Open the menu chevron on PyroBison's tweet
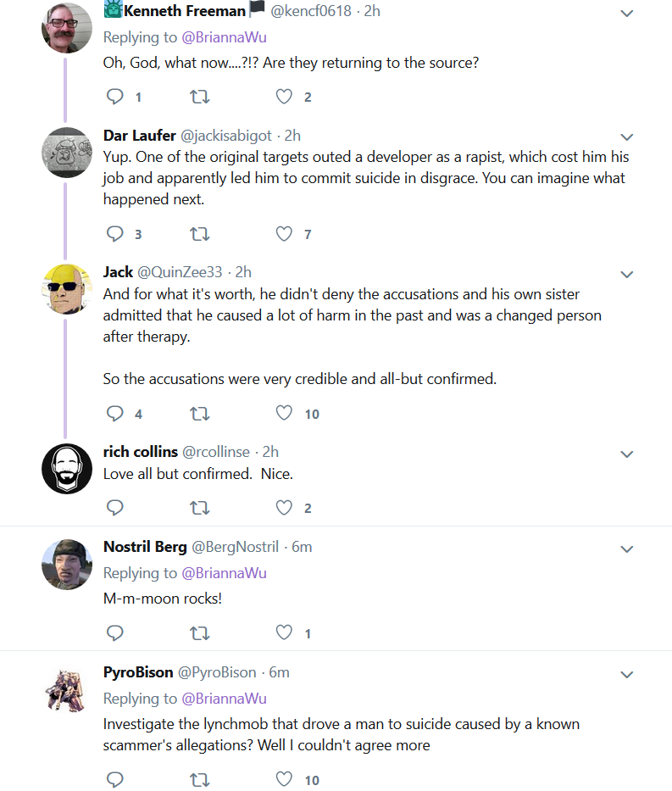This screenshot has height=791, width=672. point(626,675)
